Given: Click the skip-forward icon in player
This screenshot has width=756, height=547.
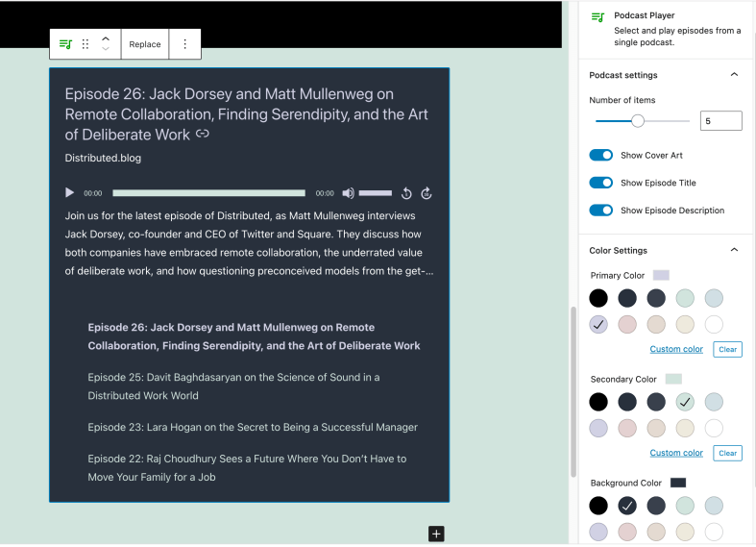Looking at the screenshot, I should tap(427, 193).
